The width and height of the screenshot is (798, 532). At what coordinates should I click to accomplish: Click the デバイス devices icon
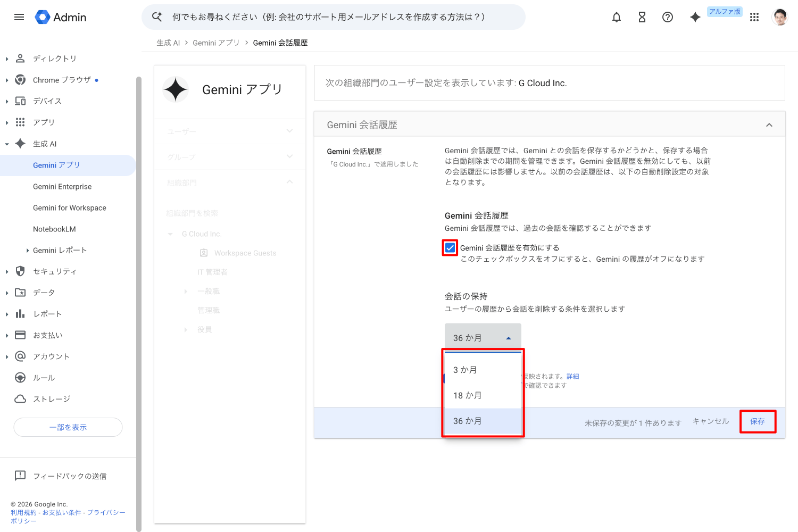pyautogui.click(x=20, y=101)
